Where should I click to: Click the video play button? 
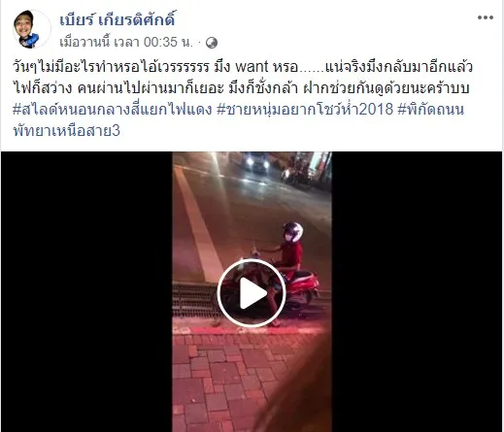tap(252, 293)
